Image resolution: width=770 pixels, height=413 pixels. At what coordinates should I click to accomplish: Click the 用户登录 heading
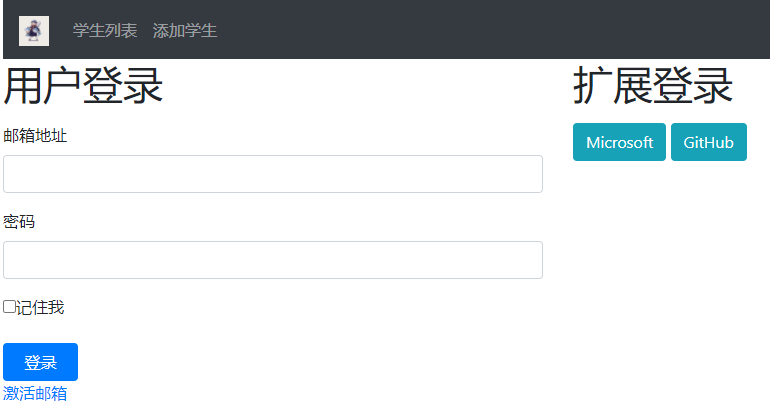[x=83, y=87]
